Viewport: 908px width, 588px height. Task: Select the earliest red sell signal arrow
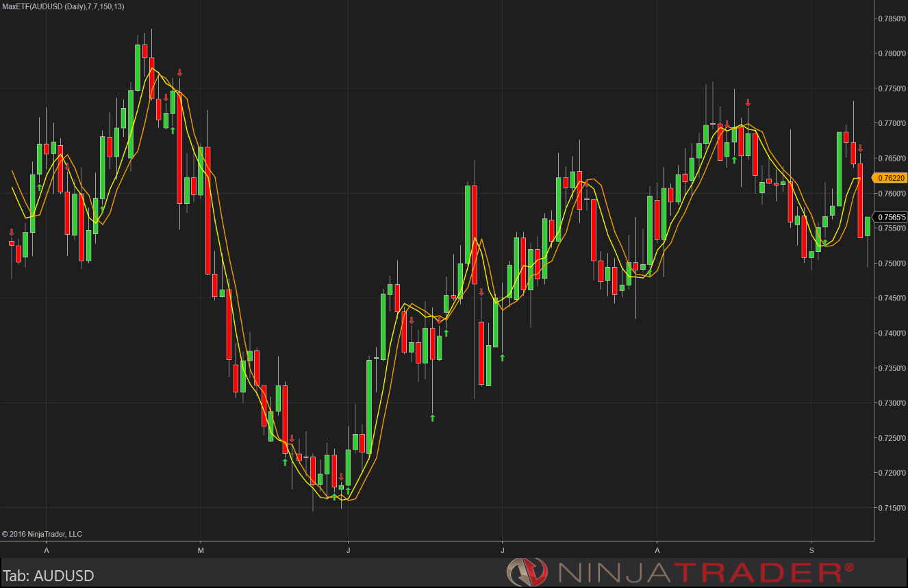click(12, 233)
